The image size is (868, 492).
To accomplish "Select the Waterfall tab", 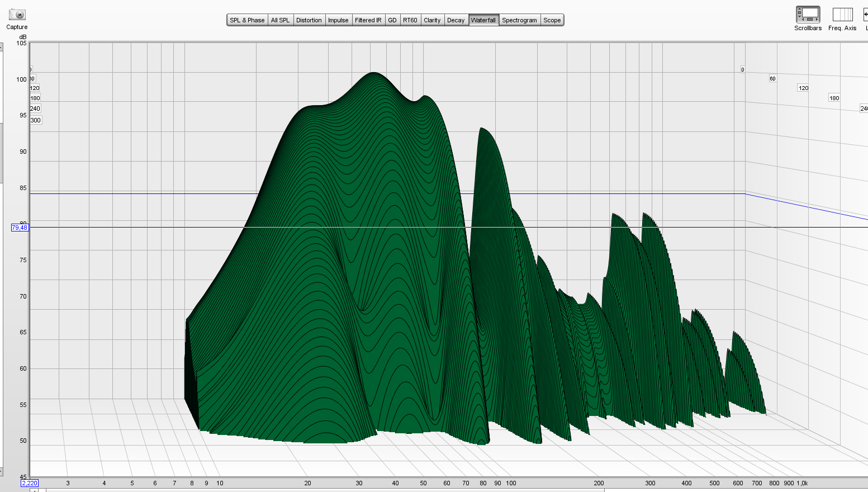I will [x=483, y=20].
